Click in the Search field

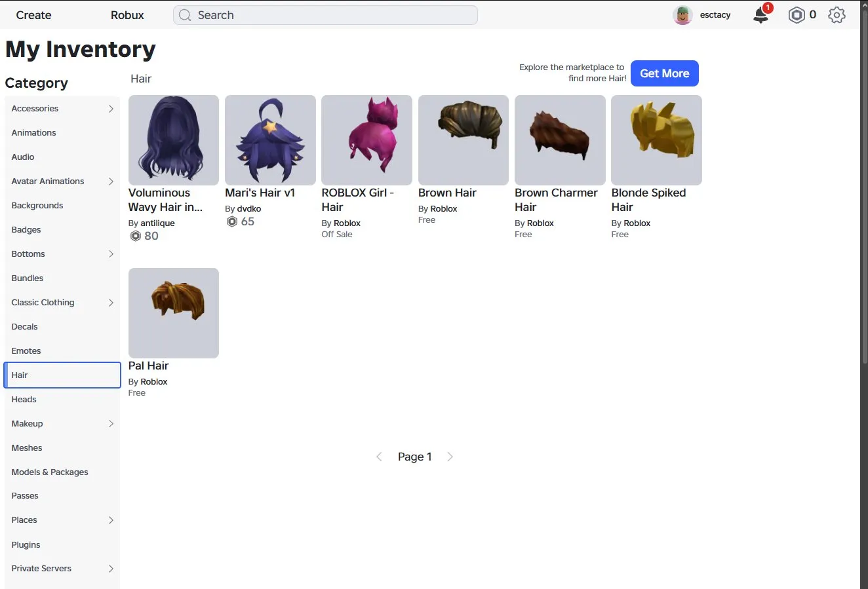[x=325, y=15]
